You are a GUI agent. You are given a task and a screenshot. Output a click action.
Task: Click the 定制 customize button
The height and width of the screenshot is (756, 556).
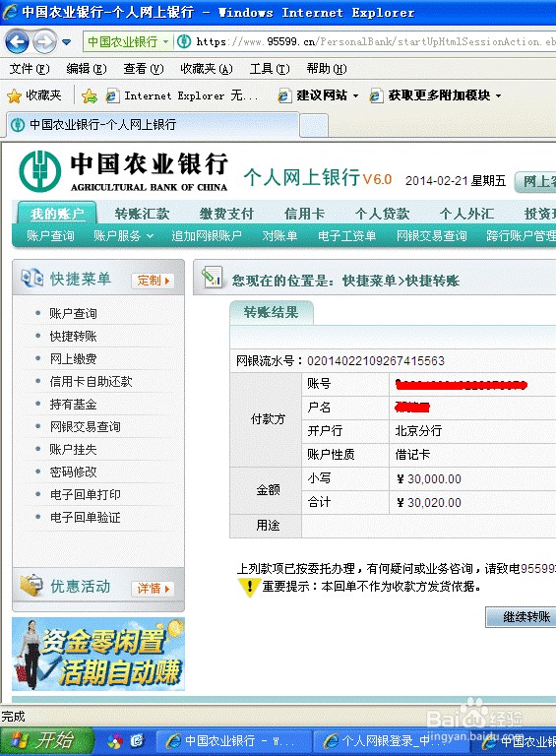pos(153,281)
